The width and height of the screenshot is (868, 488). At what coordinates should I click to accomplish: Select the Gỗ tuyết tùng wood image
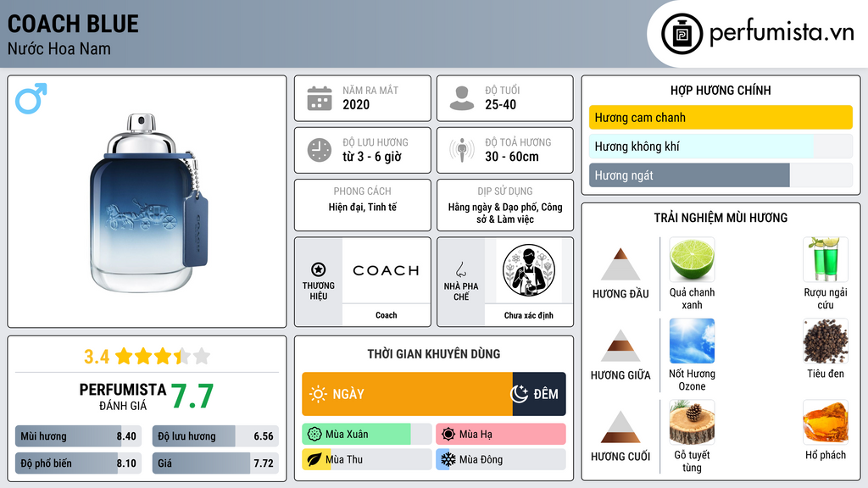click(692, 422)
